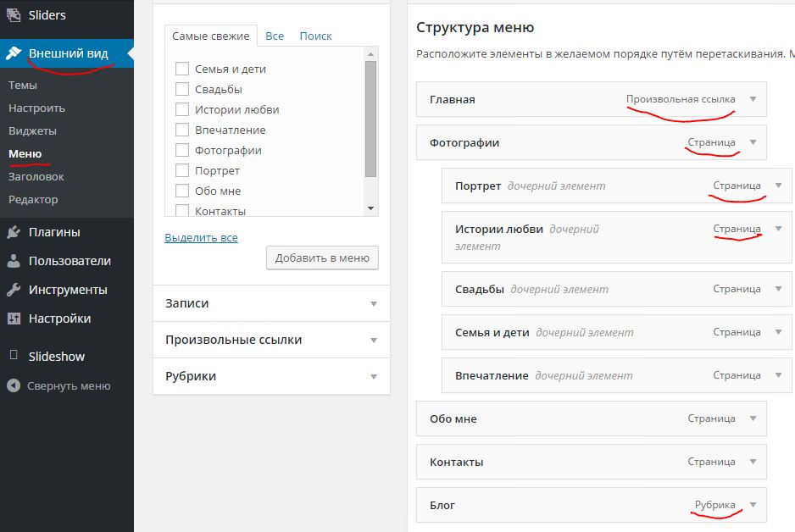Click the Контакты menu structure item title

pyautogui.click(x=456, y=462)
